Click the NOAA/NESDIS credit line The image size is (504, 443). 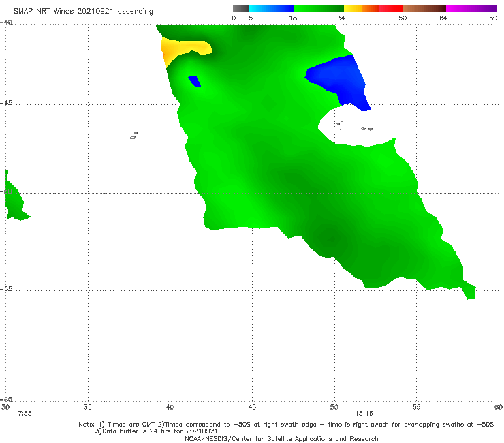(x=281, y=438)
